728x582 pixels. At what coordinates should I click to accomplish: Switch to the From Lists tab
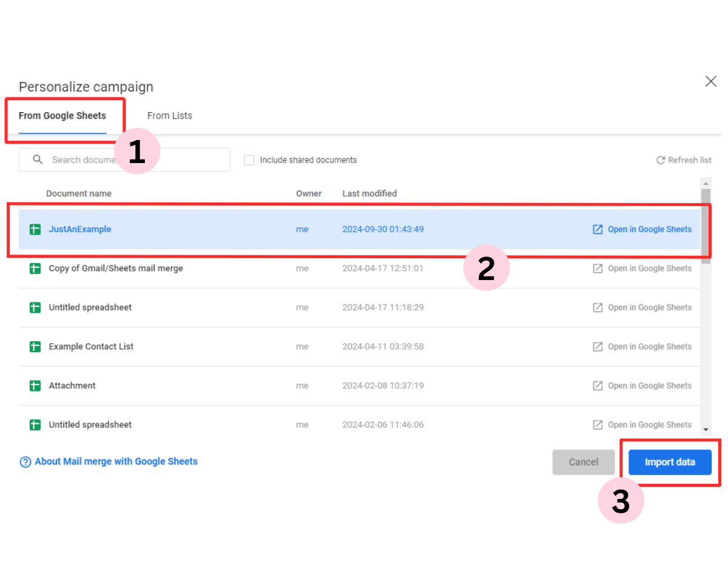[x=170, y=116]
